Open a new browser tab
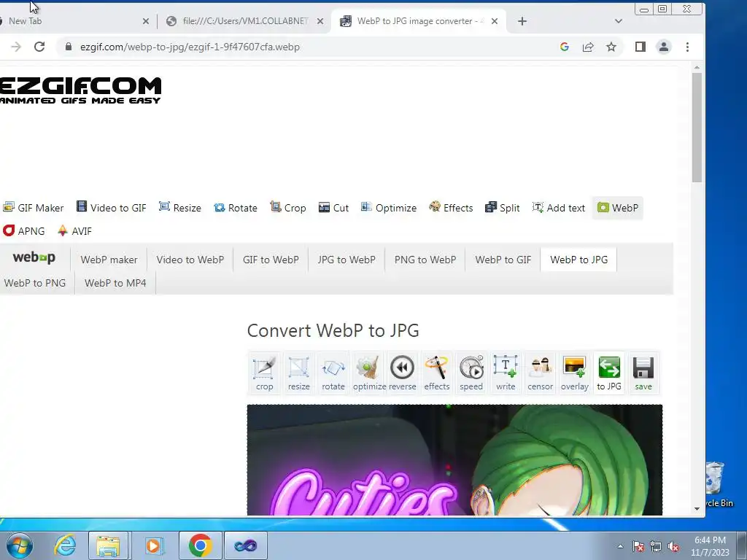The width and height of the screenshot is (747, 560). point(522,21)
